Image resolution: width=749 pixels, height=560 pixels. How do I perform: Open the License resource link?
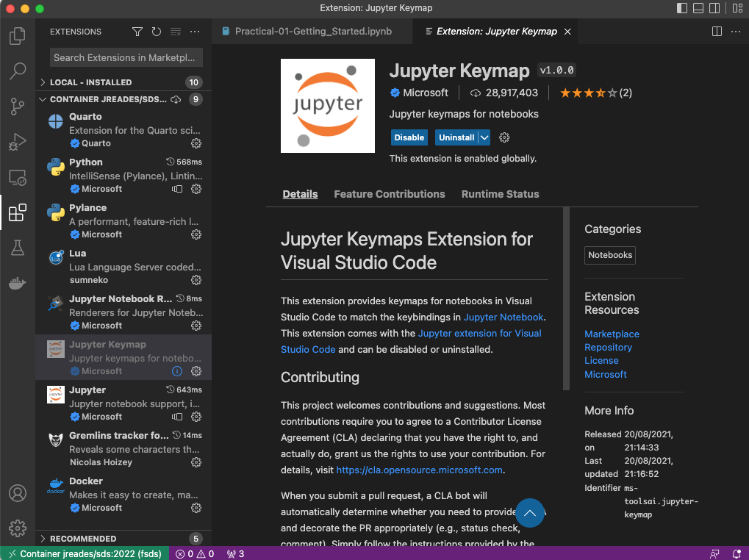coord(601,360)
